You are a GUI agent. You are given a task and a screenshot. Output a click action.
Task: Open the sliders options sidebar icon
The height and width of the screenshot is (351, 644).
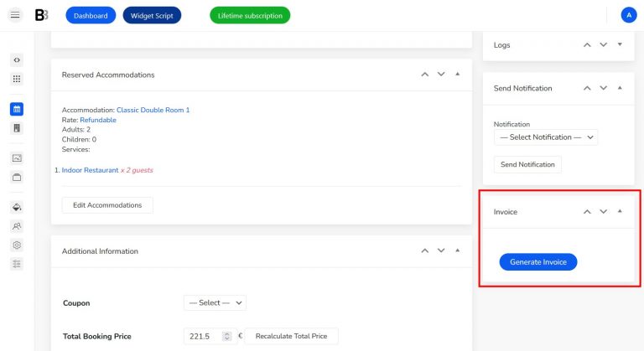[x=17, y=264]
